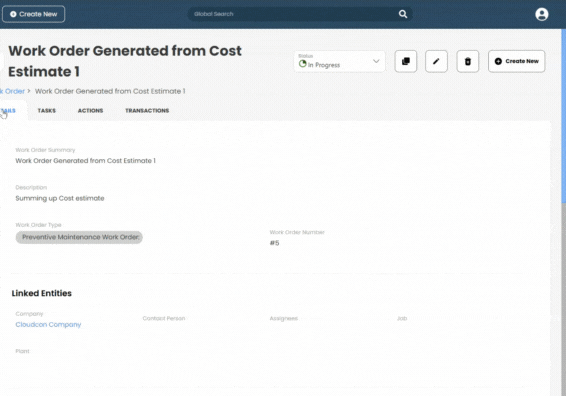
Task: Click the work order number #5
Action: point(274,243)
